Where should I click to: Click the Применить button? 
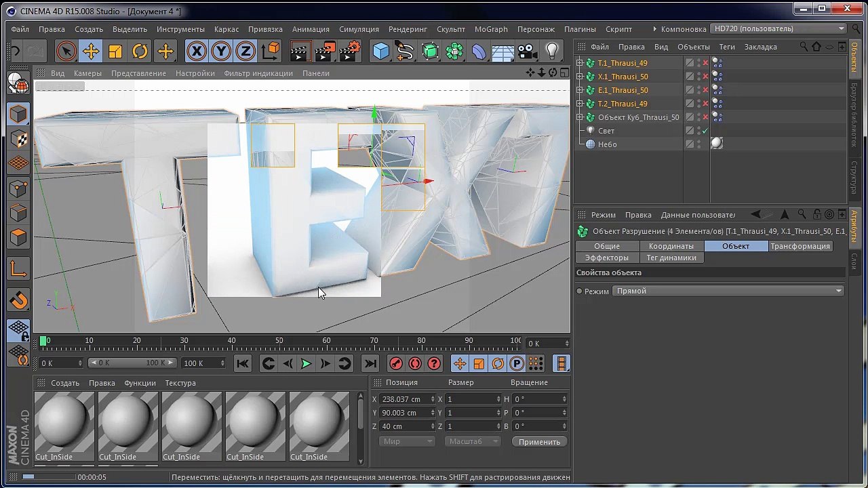(x=539, y=442)
